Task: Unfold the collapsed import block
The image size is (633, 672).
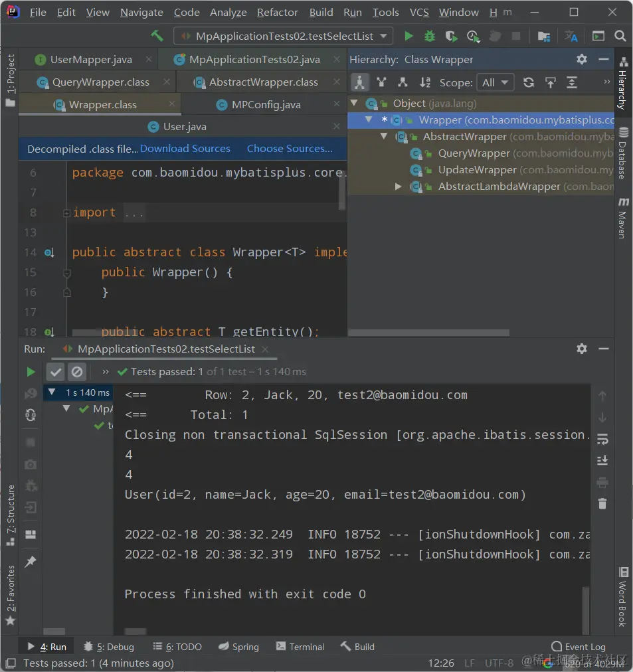Action: (x=66, y=213)
